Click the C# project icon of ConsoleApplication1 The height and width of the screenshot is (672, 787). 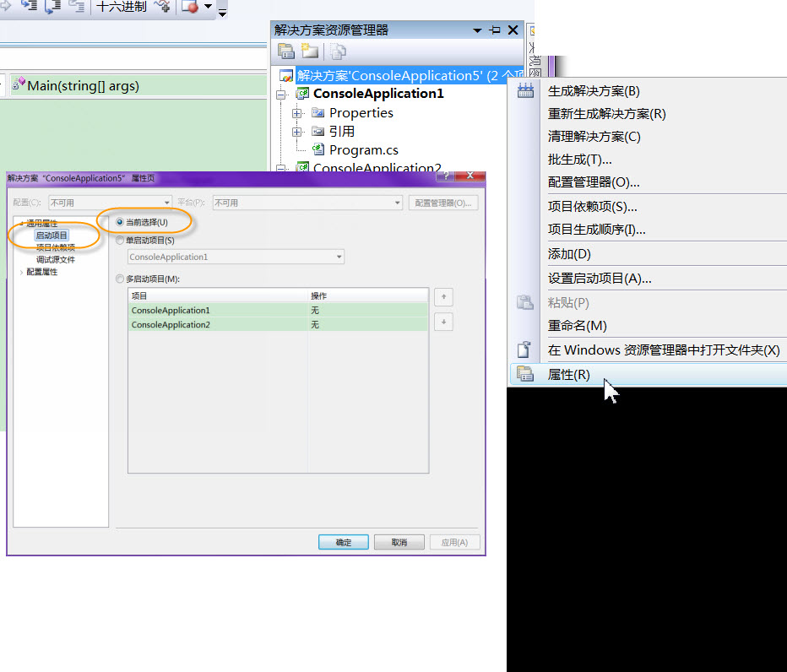click(302, 94)
